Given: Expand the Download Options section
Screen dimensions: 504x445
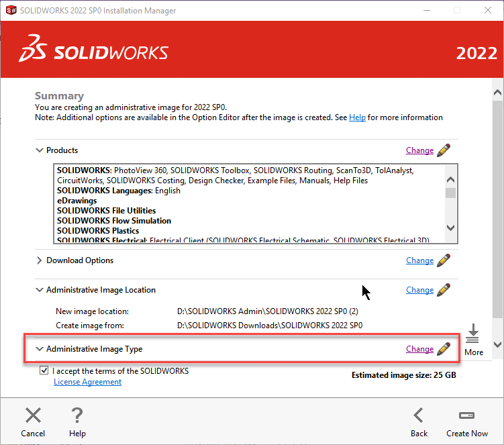Looking at the screenshot, I should (39, 260).
